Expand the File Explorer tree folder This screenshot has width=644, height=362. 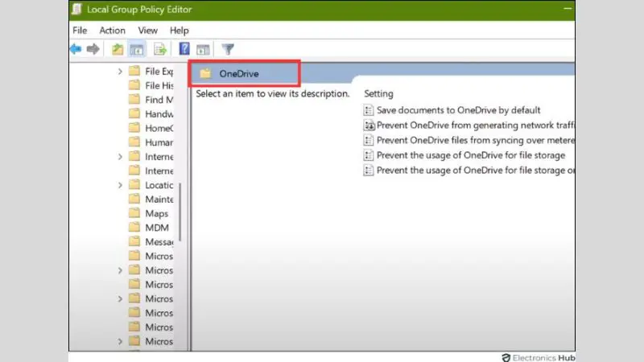(120, 72)
